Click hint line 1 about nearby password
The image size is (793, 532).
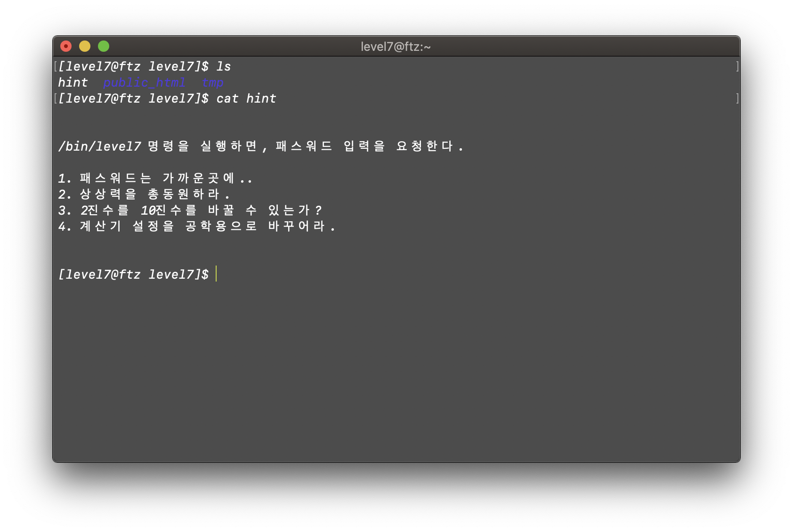click(x=155, y=178)
